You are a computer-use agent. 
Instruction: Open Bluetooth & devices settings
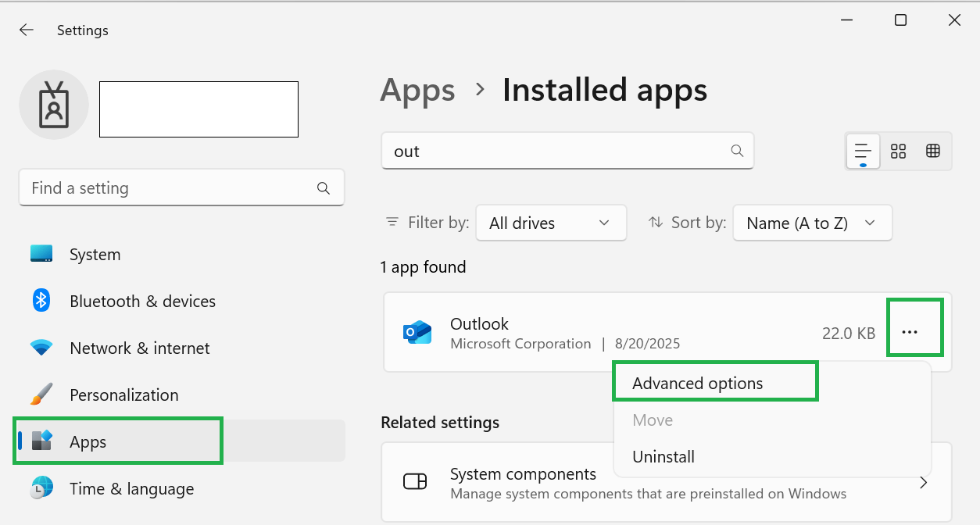point(181,301)
